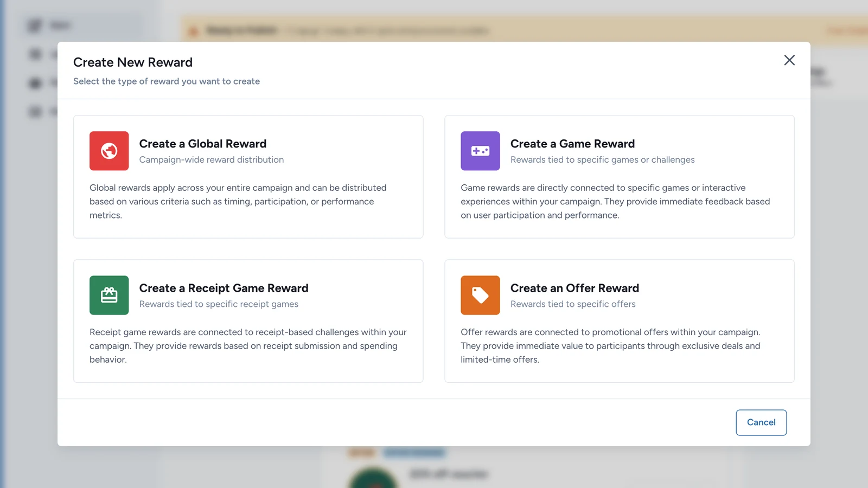Click the green receipt icon for Receipt Game Reward
This screenshot has width=868, height=488.
[109, 295]
